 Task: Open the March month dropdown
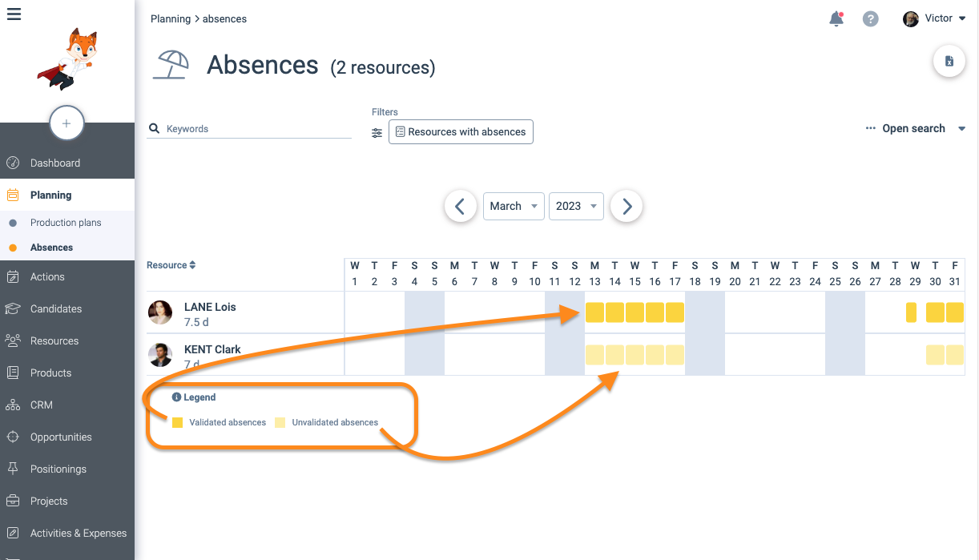click(514, 206)
